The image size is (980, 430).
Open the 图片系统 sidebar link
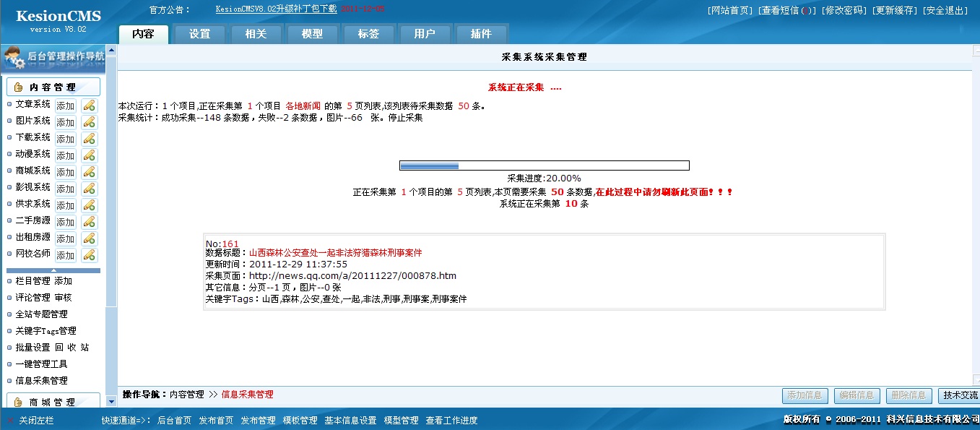pyautogui.click(x=33, y=121)
